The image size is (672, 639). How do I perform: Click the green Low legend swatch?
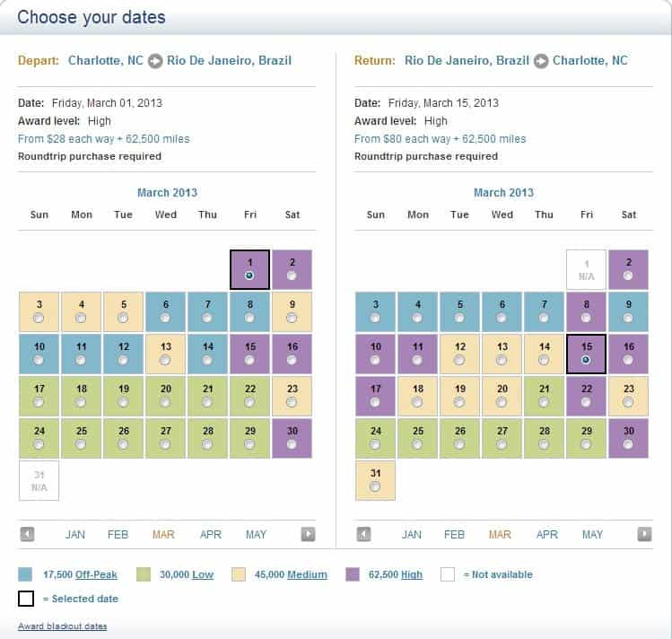click(x=144, y=574)
